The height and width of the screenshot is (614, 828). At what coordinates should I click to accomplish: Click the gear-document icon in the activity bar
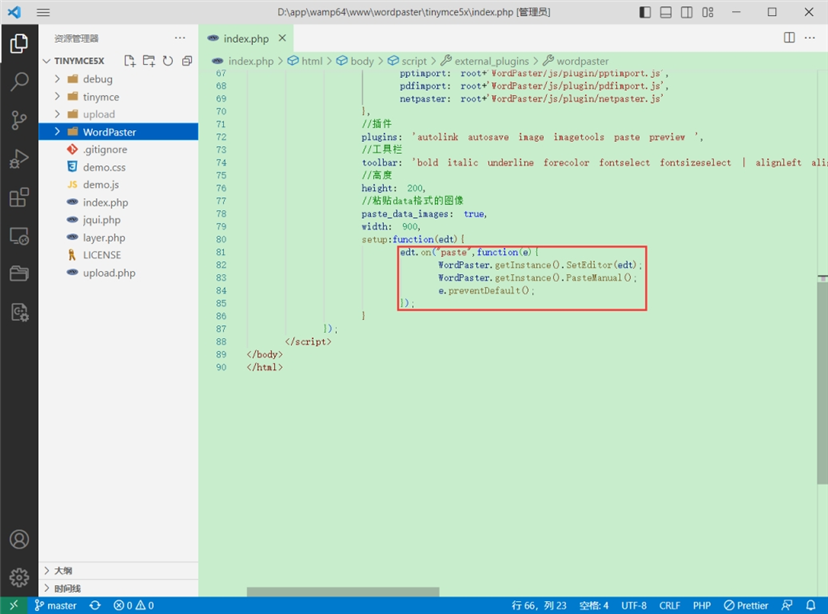(x=19, y=312)
